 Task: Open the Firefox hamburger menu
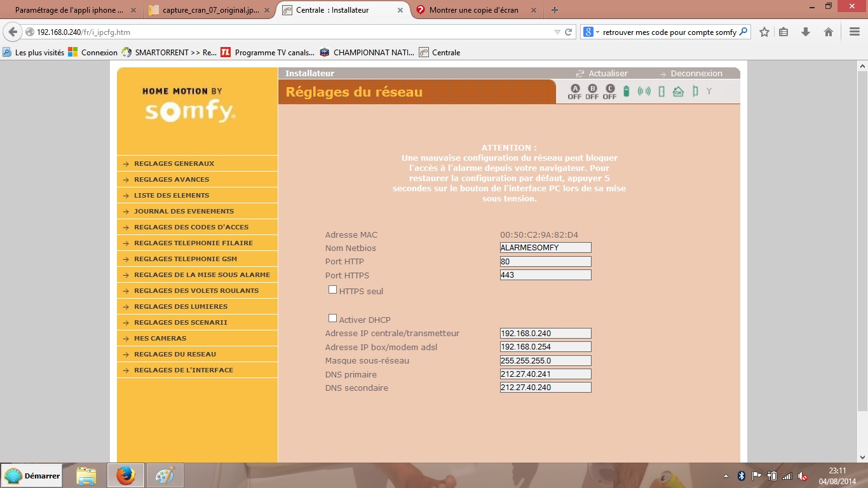tap(854, 32)
